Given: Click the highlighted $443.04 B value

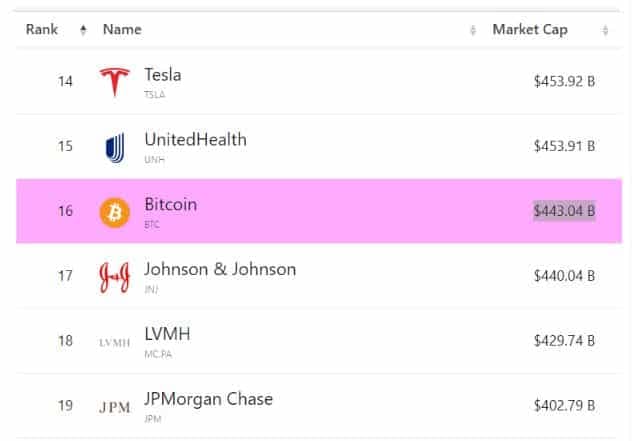Looking at the screenshot, I should point(564,211).
